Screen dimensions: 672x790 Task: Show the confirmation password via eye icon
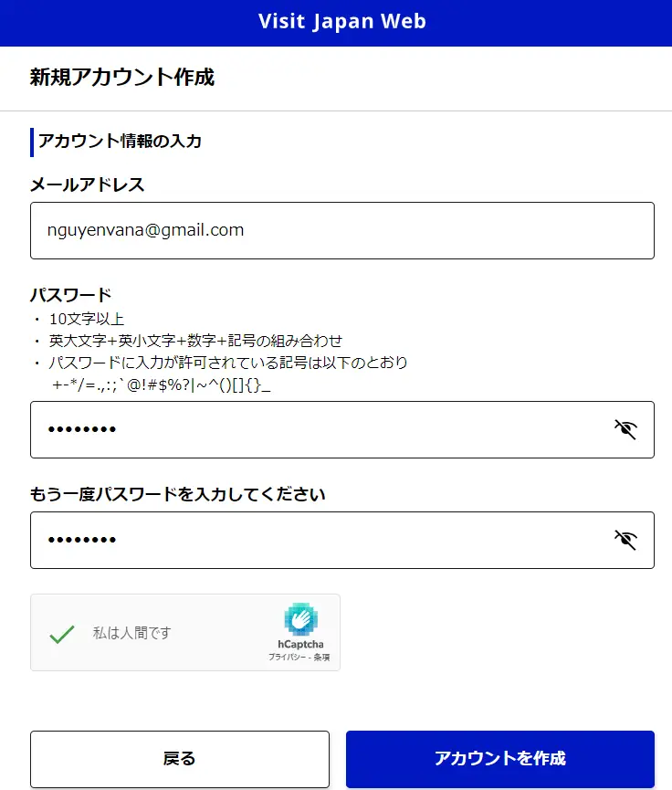625,540
